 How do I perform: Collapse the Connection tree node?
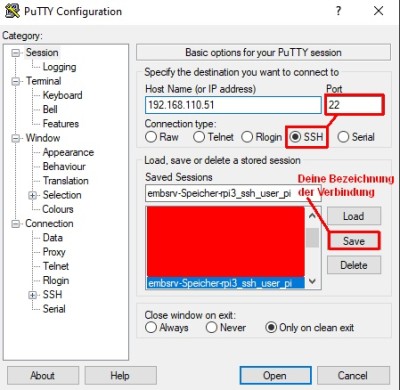click(15, 224)
